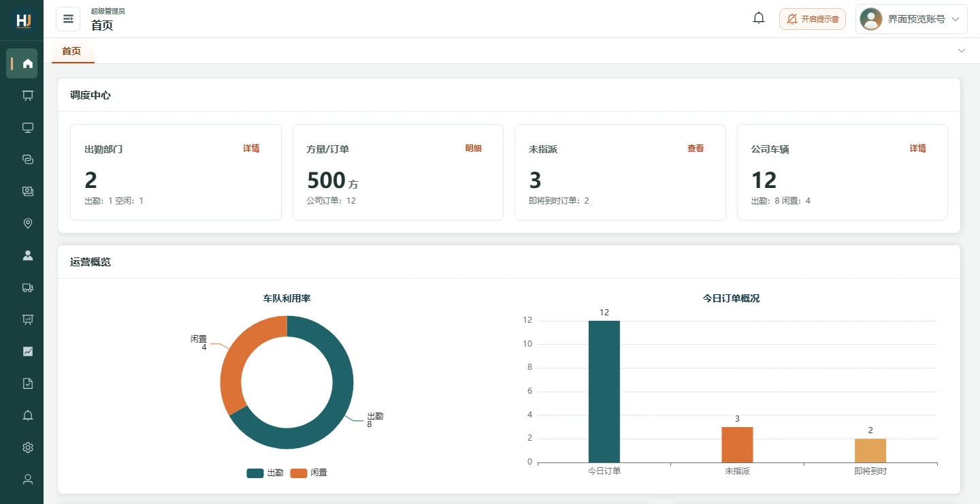
Task: Open 明细 for 方量/订单
Action: 474,148
